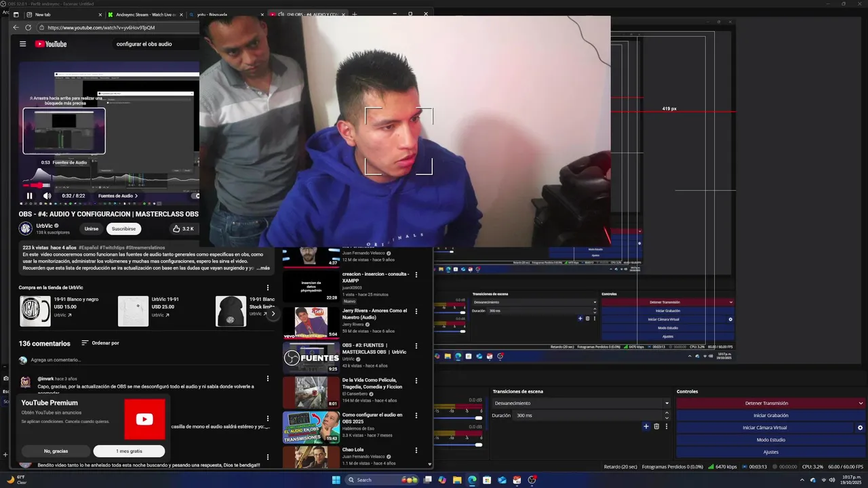
Task: Click the Unirse button
Action: pyautogui.click(x=92, y=229)
